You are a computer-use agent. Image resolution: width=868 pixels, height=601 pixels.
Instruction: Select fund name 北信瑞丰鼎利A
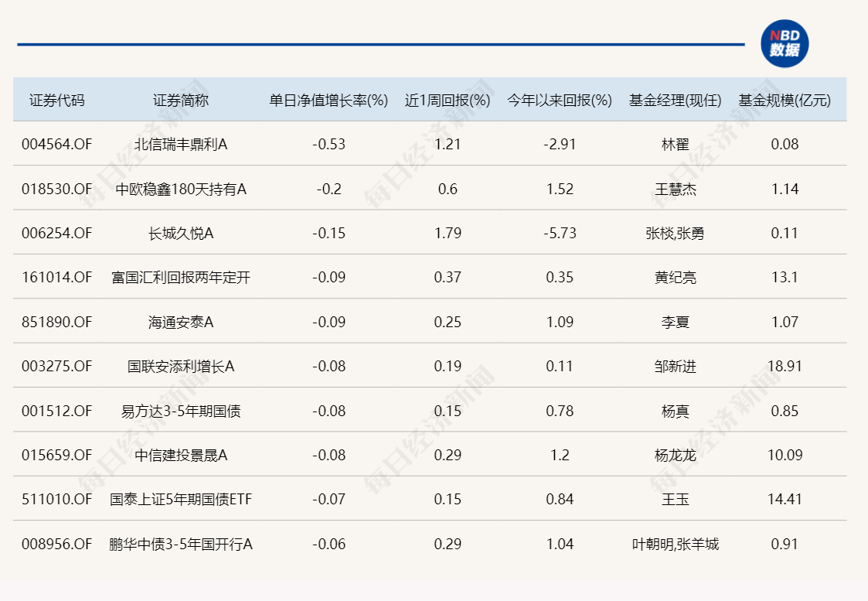pyautogui.click(x=181, y=145)
